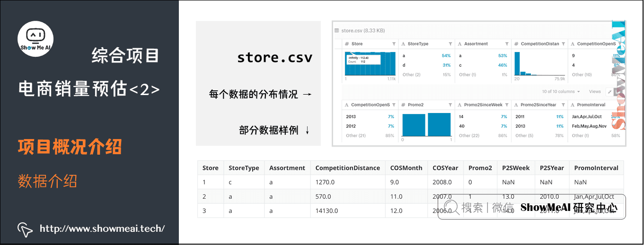The width and height of the screenshot is (644, 245).
Task: Click the # type icon of Store column
Action: pyautogui.click(x=347, y=44)
